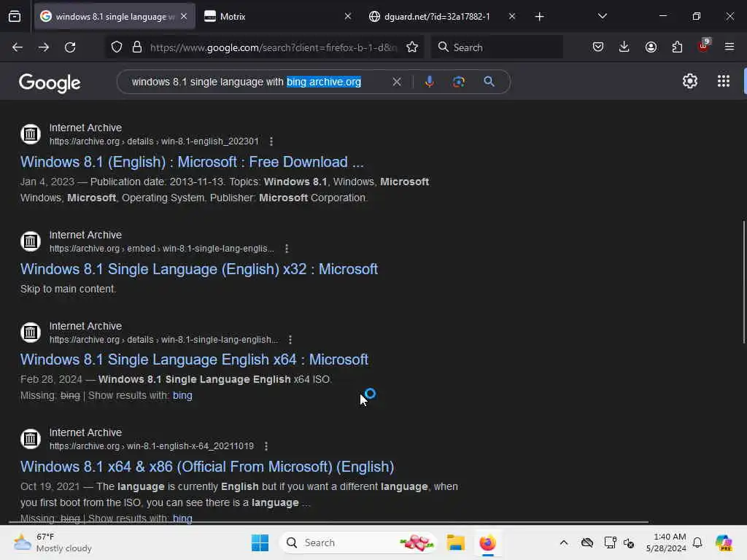
Task: Click the taskbar Search box
Action: [x=358, y=542]
